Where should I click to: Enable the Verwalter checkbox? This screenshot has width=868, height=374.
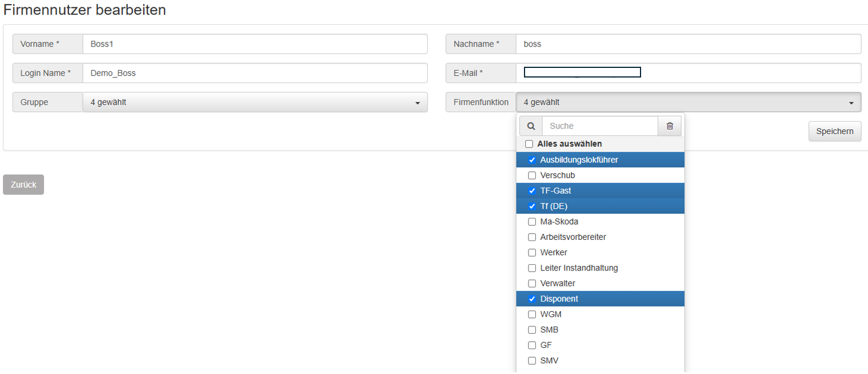(532, 283)
